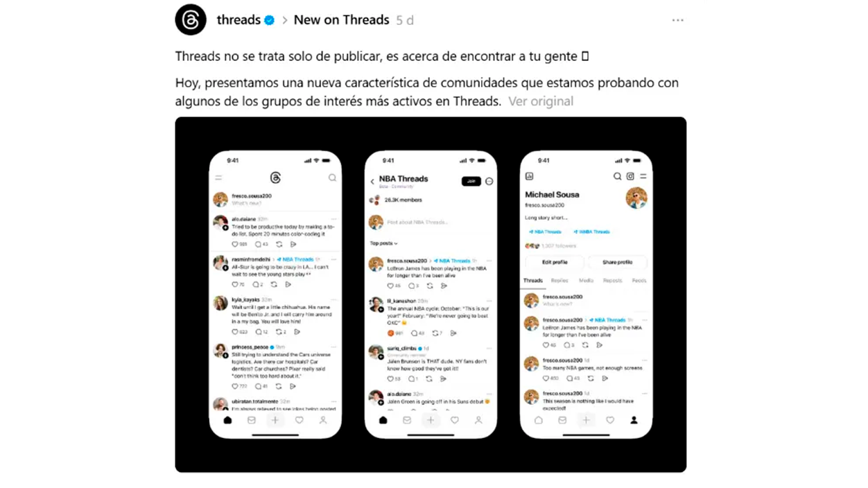
Task: Click back arrow beside NBA Threads title
Action: tap(372, 181)
